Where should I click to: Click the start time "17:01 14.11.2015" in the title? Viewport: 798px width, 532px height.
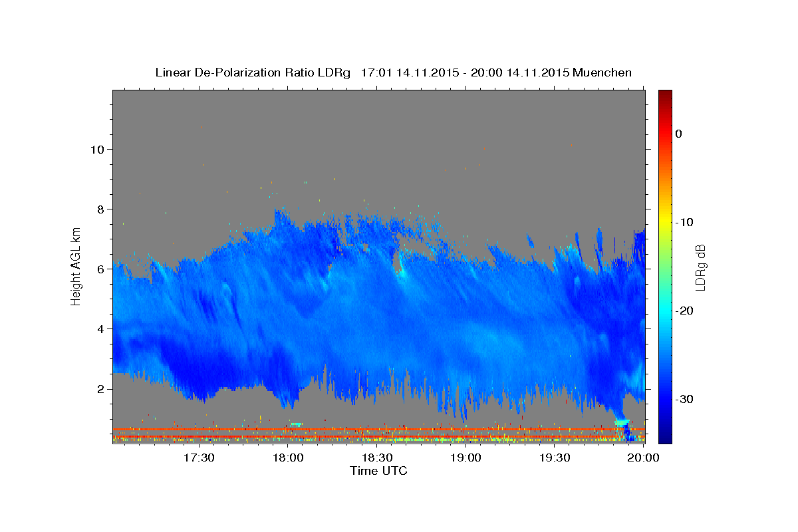click(x=410, y=72)
